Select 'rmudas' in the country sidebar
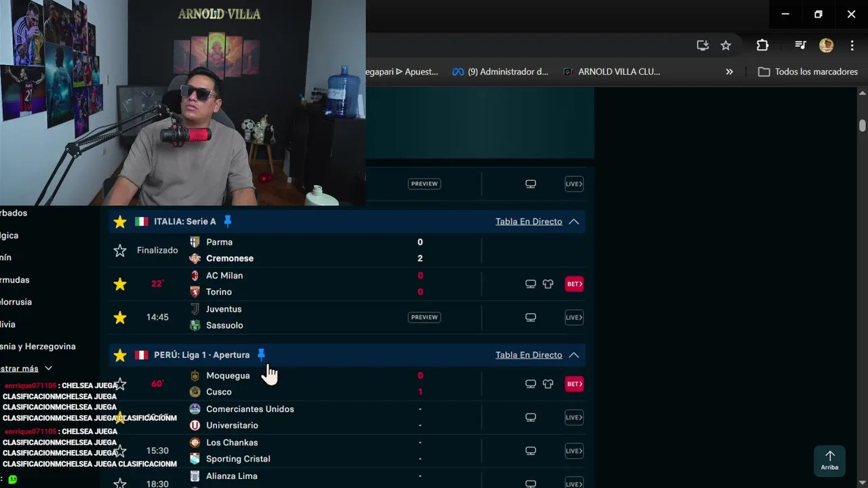 point(15,280)
